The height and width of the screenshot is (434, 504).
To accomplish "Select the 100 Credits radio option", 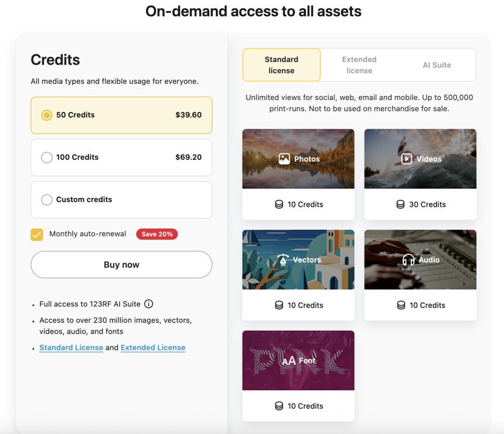I will click(x=47, y=158).
